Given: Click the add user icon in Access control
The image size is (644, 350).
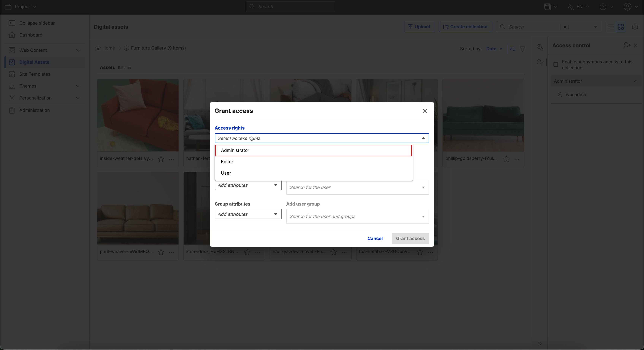Looking at the screenshot, I should click(x=626, y=45).
